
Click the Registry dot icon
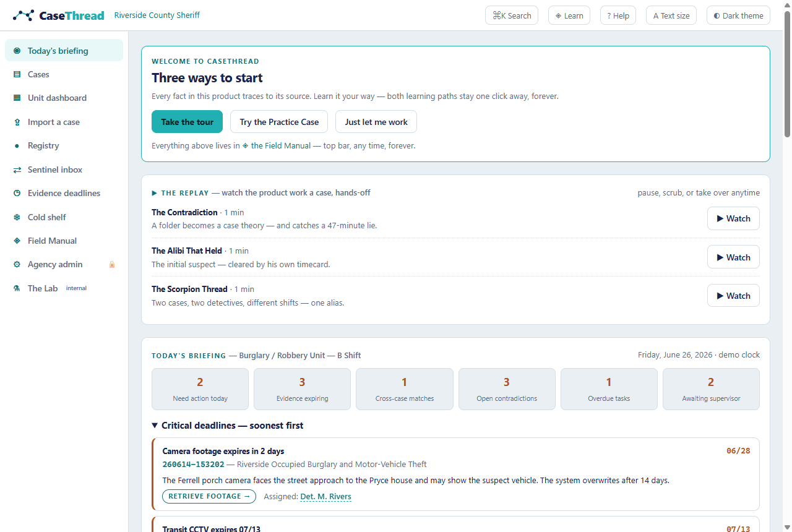click(17, 146)
